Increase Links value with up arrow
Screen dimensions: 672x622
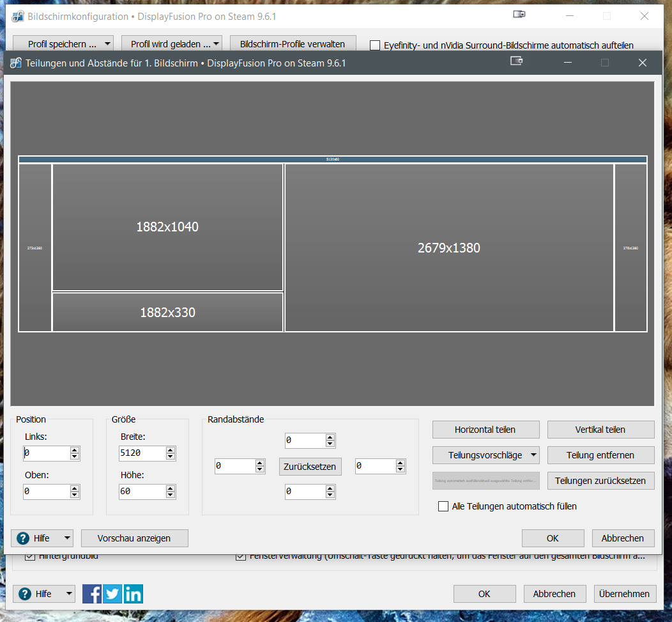point(75,450)
